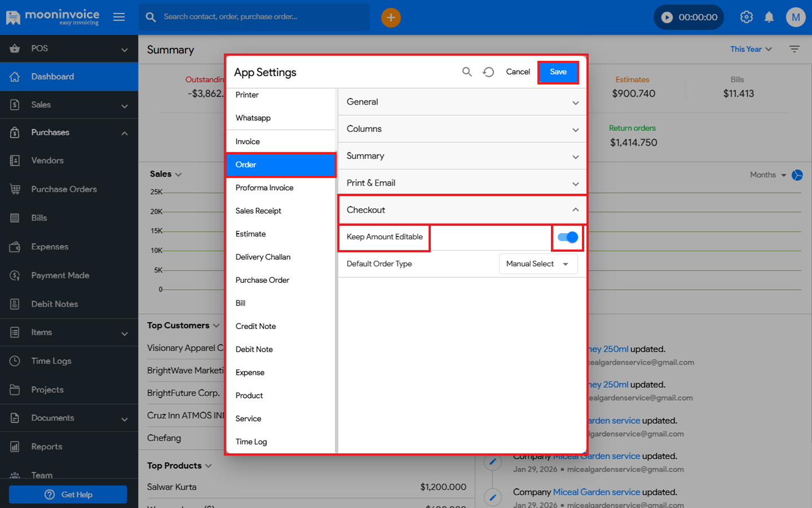Open the settings gear icon in top bar
The width and height of the screenshot is (812, 508).
coord(746,17)
